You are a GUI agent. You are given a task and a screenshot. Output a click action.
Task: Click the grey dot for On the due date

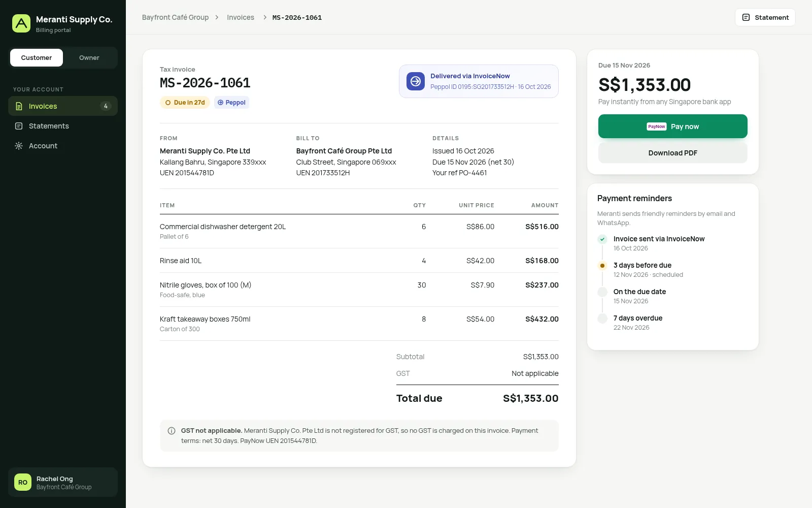click(602, 292)
